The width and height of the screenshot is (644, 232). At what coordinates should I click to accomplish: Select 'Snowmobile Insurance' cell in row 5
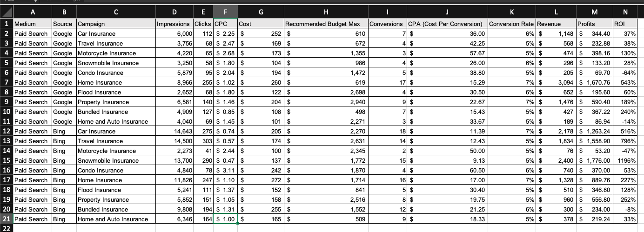click(116, 63)
